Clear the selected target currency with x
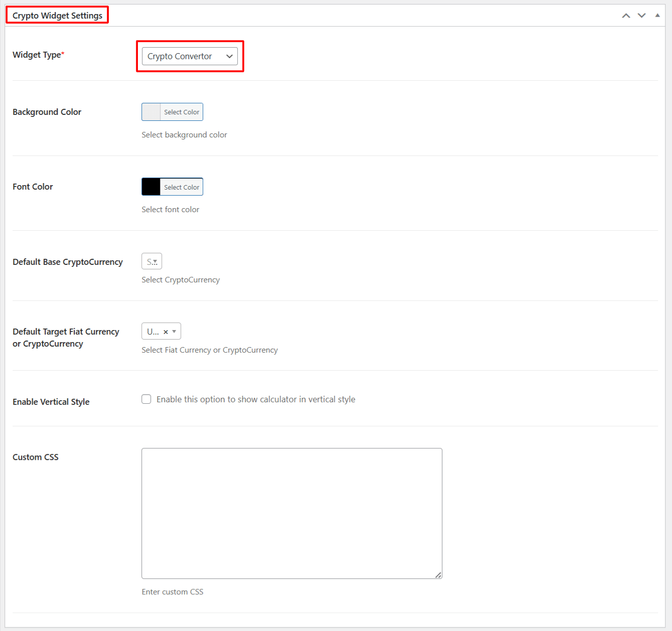 [165, 332]
